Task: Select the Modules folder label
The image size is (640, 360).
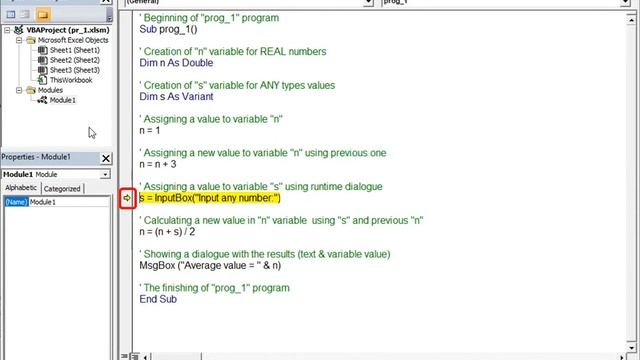Action: pos(50,90)
